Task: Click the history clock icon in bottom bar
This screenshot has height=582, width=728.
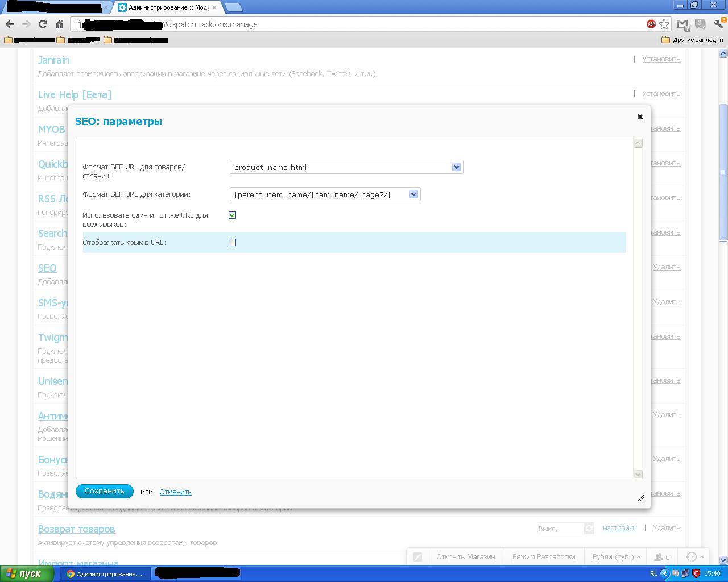Action: [692, 557]
